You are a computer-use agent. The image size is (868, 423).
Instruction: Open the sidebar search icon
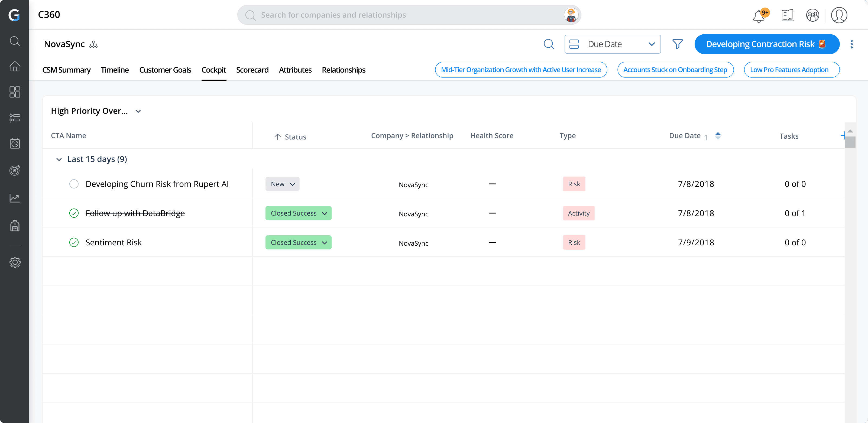point(15,41)
